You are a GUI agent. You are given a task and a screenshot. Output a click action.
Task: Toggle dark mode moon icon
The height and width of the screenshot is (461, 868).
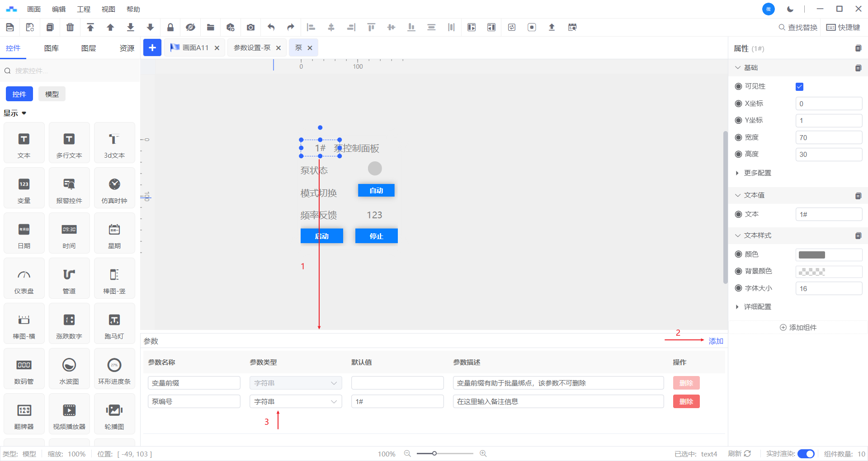[790, 9]
